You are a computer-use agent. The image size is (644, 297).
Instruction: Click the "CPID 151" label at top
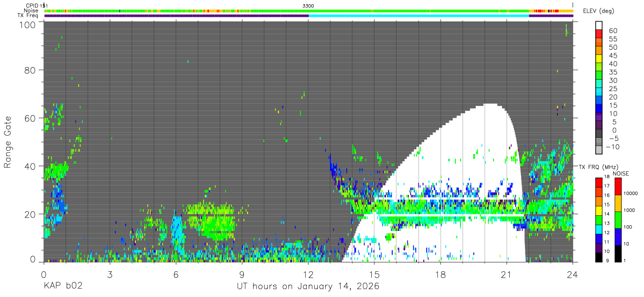tap(37, 5)
